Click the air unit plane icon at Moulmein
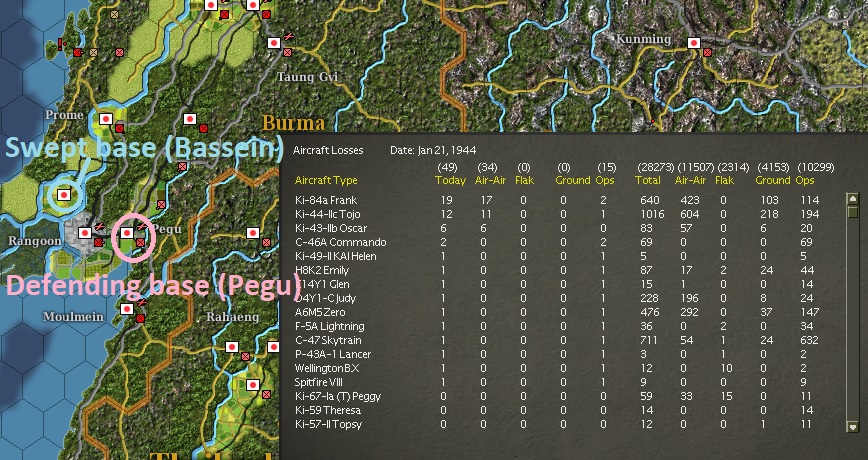Screen dimensions: 868x460 142,303
